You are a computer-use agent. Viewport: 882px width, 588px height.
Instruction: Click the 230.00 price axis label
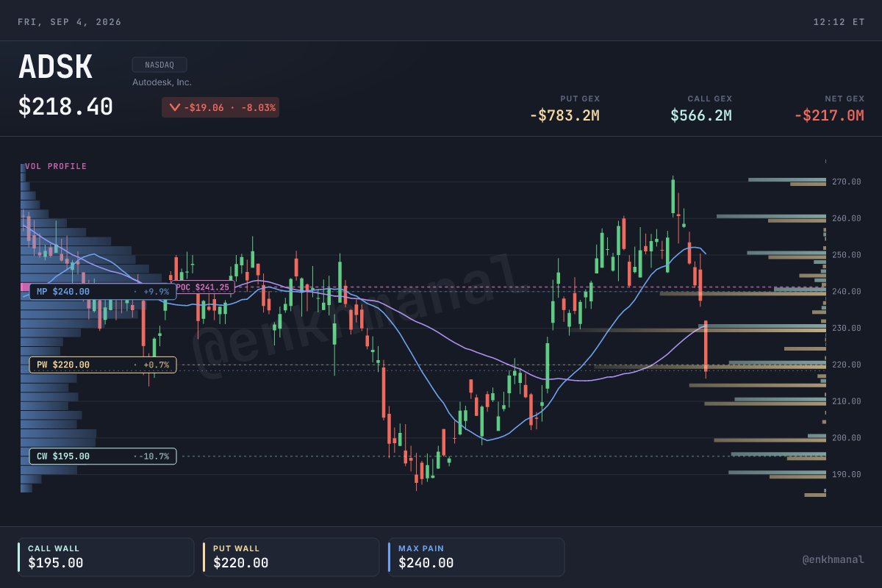847,328
